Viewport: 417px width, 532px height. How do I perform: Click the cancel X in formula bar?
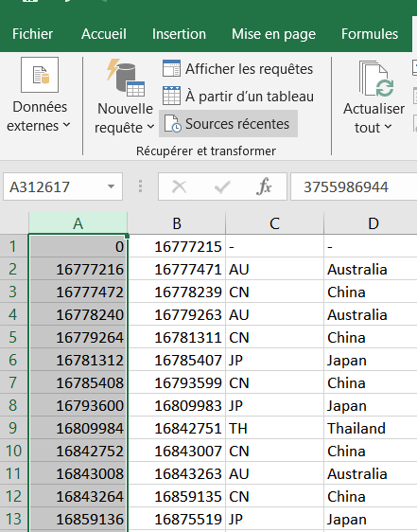(x=179, y=186)
